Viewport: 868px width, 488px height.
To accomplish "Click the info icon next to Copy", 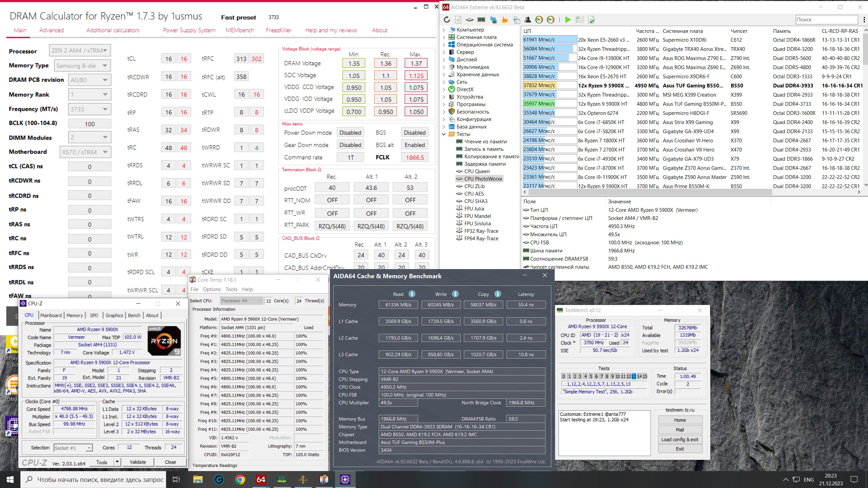I will coord(497,294).
